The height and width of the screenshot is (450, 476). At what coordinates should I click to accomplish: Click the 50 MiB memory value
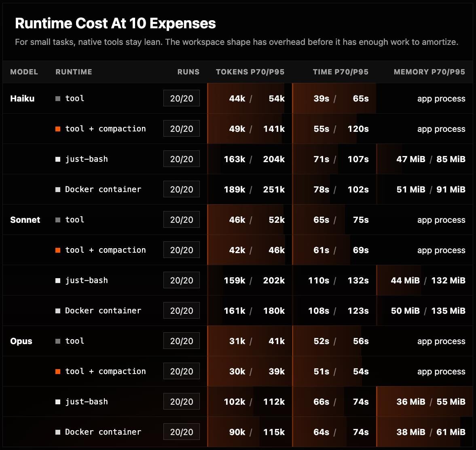[x=405, y=311]
